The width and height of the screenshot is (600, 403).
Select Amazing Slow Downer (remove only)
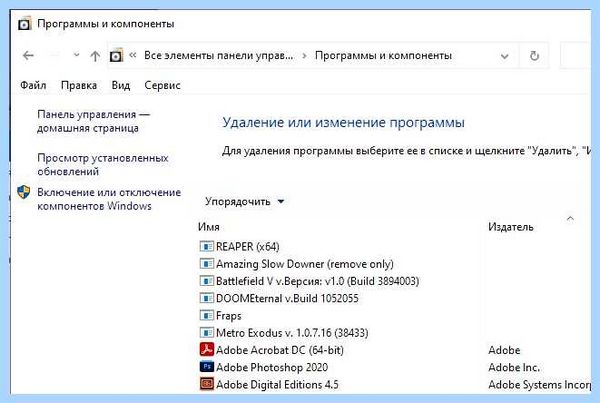(305, 264)
